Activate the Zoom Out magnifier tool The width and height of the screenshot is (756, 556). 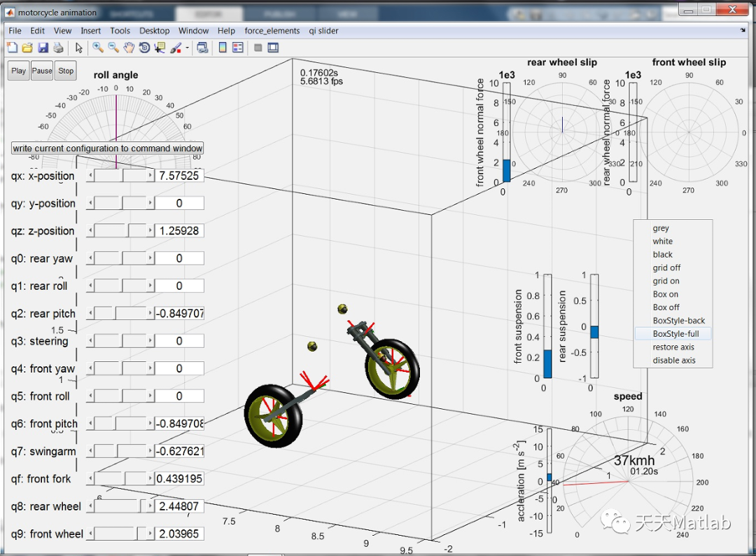tap(113, 48)
